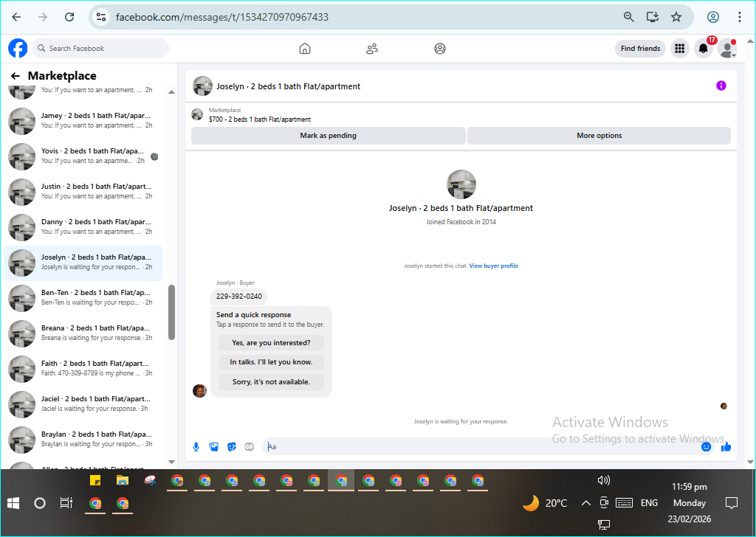The image size is (756, 537).
Task: Open notifications bell
Action: pos(704,48)
